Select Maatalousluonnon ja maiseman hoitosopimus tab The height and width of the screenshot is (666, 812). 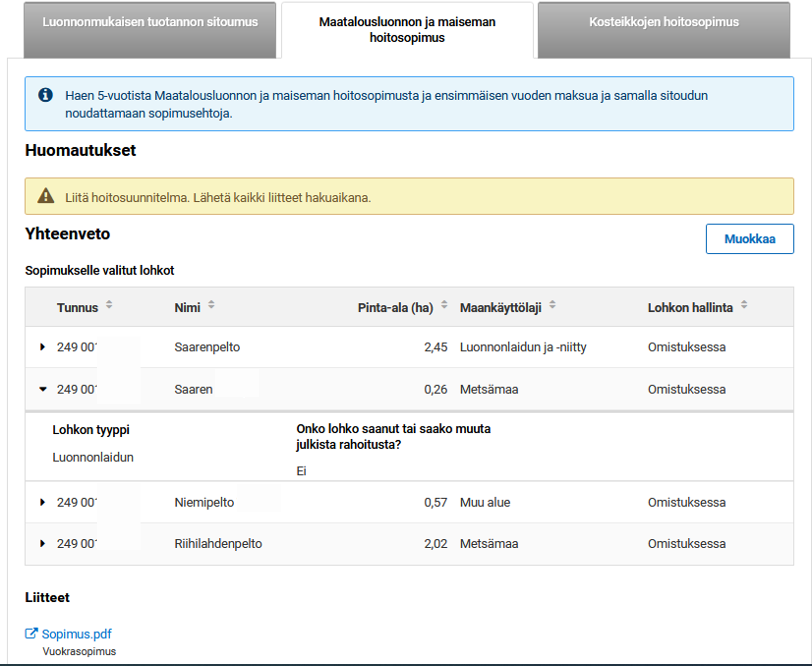click(407, 30)
